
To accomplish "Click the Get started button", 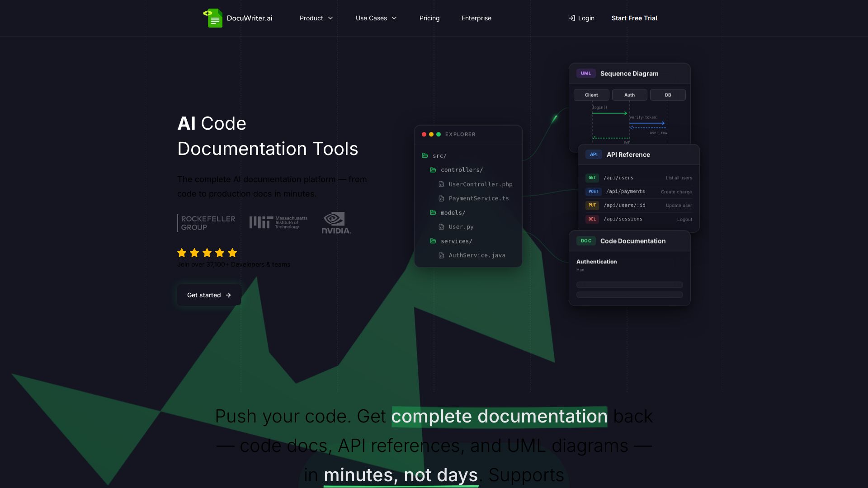I will point(208,295).
